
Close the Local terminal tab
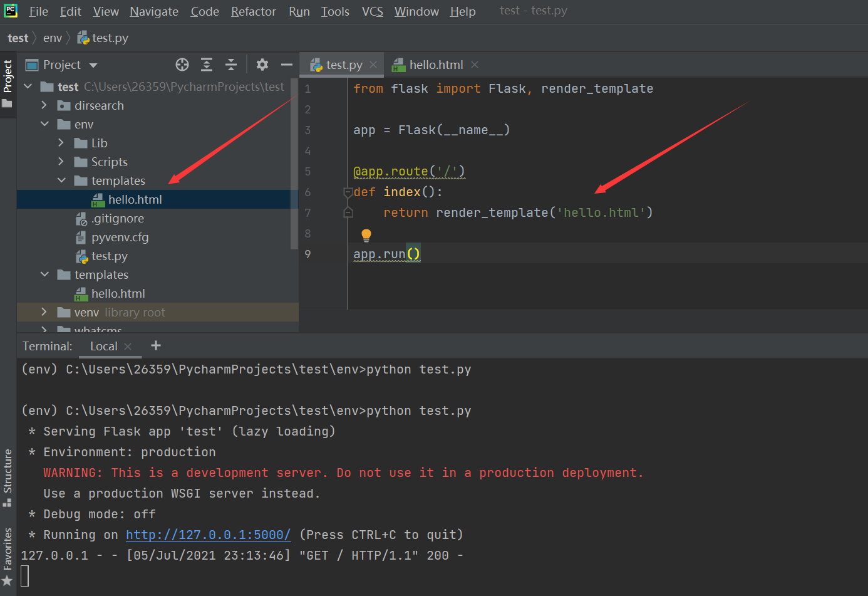pyautogui.click(x=128, y=346)
